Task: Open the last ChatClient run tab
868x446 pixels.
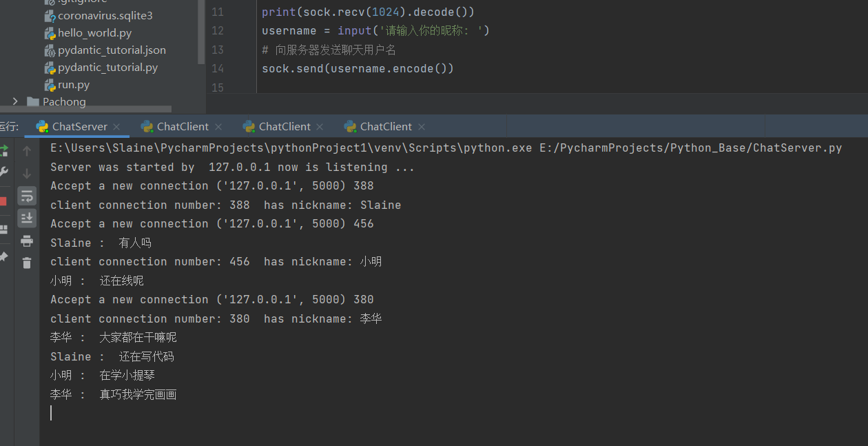Action: [386, 126]
